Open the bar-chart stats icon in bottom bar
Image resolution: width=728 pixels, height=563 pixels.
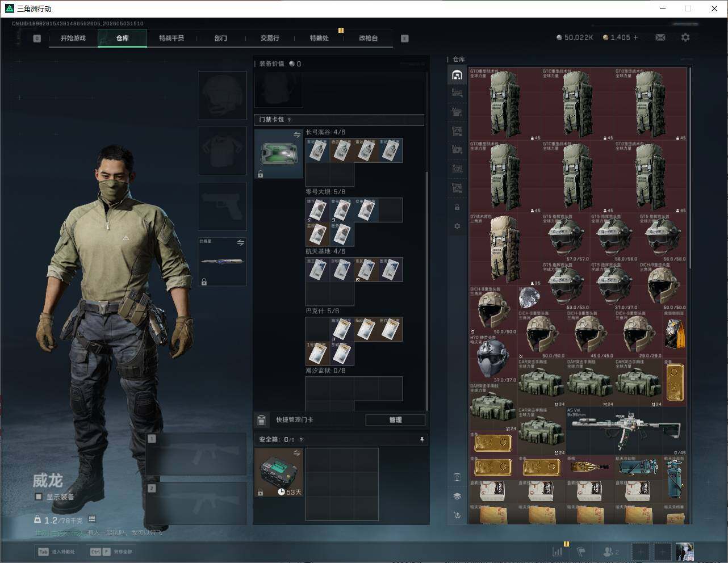(558, 551)
